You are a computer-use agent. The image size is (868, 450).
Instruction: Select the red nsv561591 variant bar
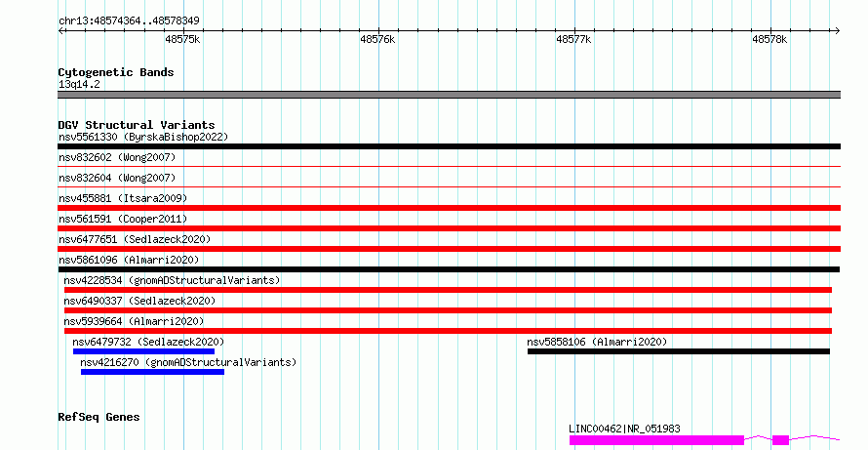click(449, 228)
